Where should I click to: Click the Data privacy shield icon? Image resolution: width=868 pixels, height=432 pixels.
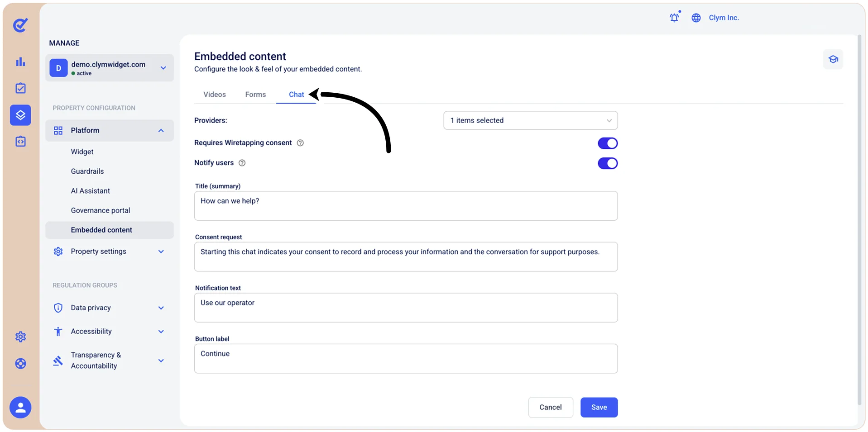coord(58,308)
